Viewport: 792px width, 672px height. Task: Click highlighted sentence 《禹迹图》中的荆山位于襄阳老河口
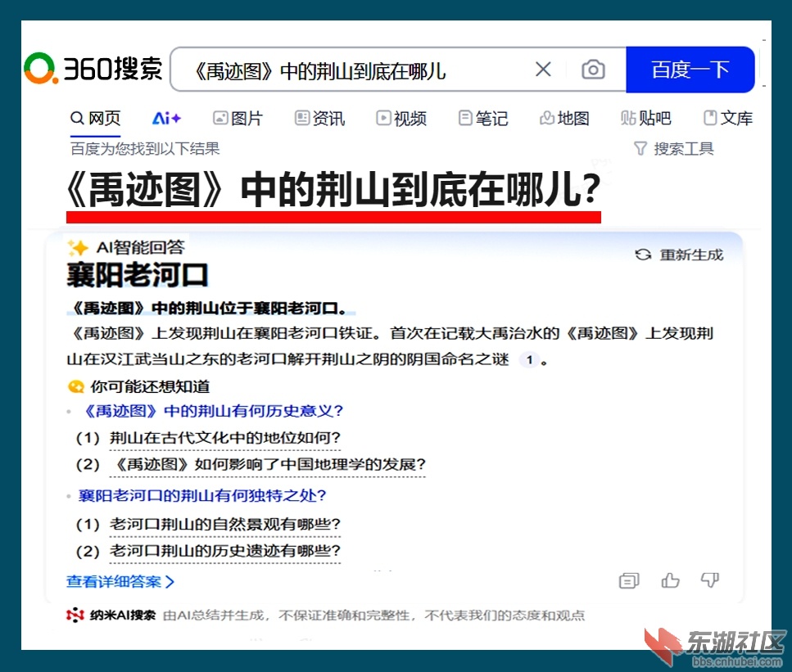click(x=210, y=308)
